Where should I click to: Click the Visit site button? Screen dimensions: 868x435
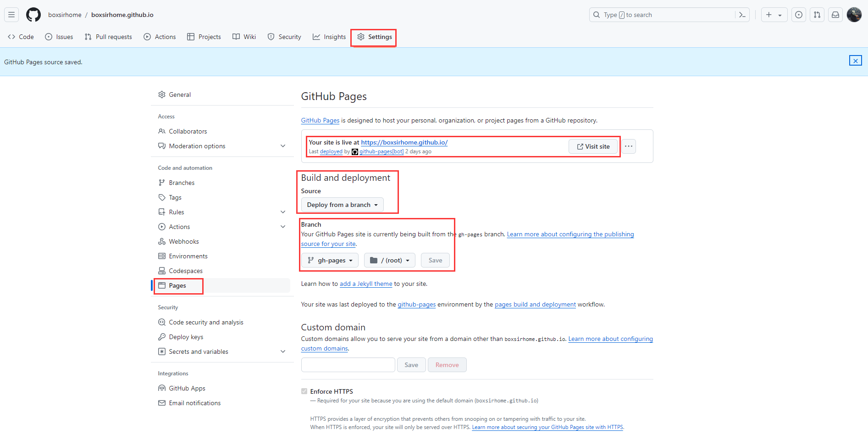[593, 146]
